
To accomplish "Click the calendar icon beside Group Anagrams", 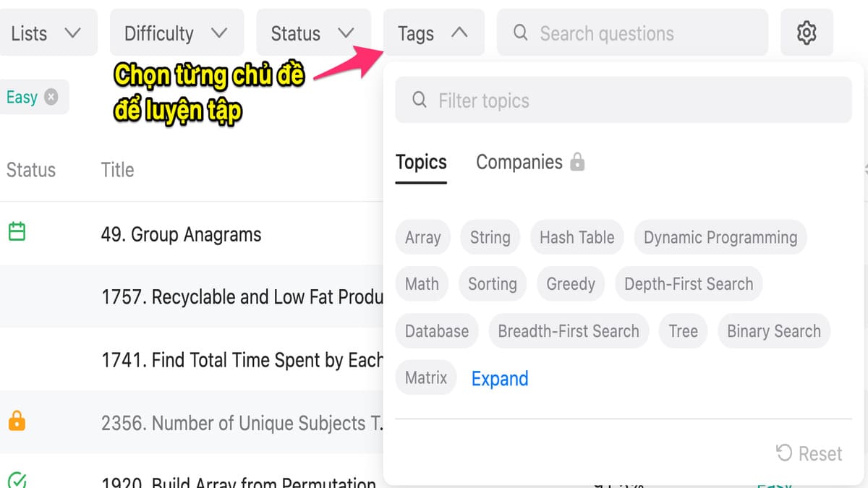I will [17, 232].
